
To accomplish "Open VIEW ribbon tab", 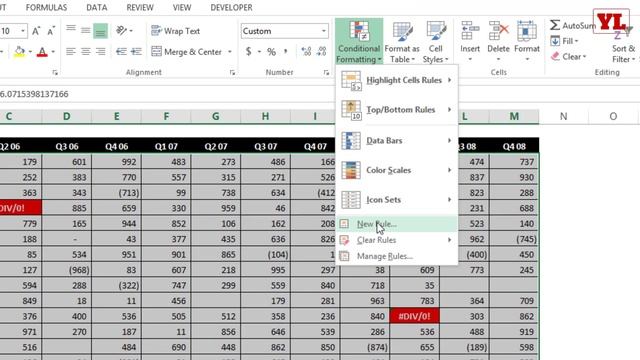I will pyautogui.click(x=182, y=7).
